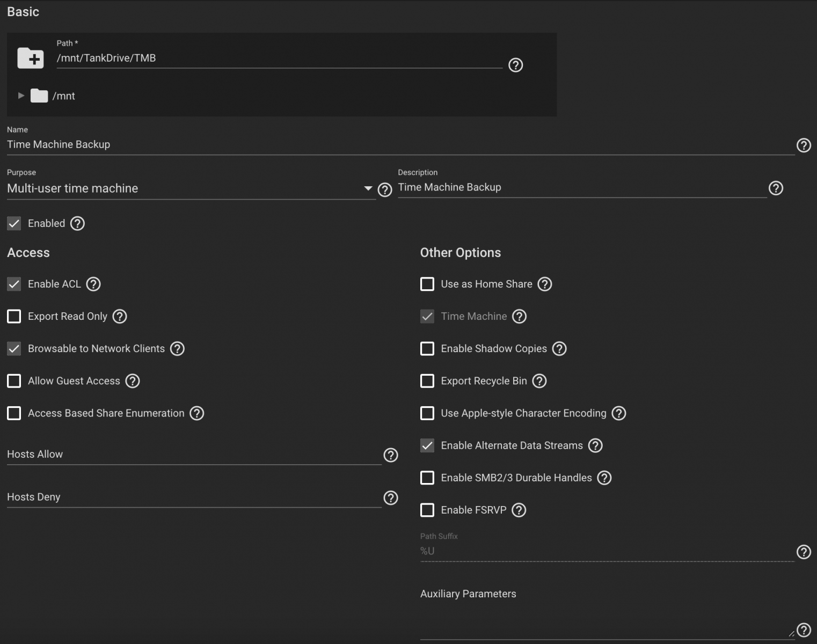Show help for Enable Alternate Data Streams
Screen dimensions: 817x644
[595, 445]
